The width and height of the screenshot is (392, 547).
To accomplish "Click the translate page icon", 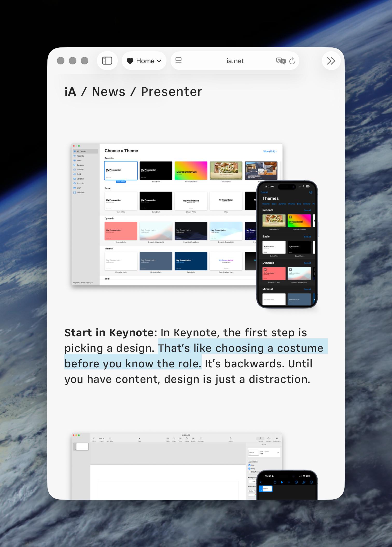I will pyautogui.click(x=281, y=61).
